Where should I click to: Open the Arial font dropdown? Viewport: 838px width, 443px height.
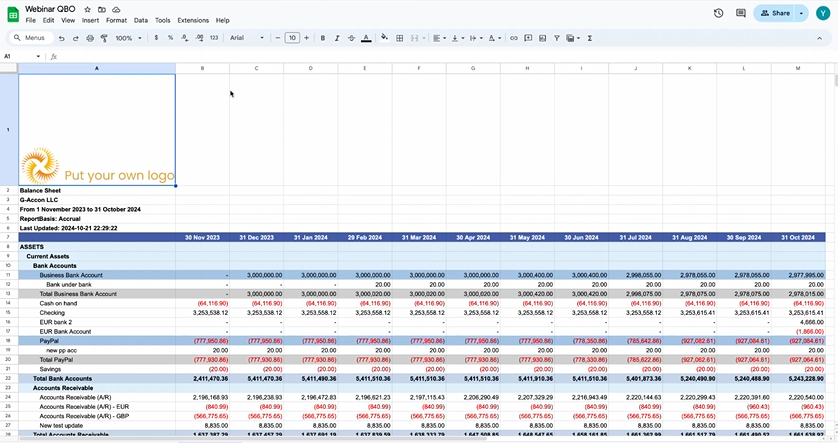[x=246, y=38]
